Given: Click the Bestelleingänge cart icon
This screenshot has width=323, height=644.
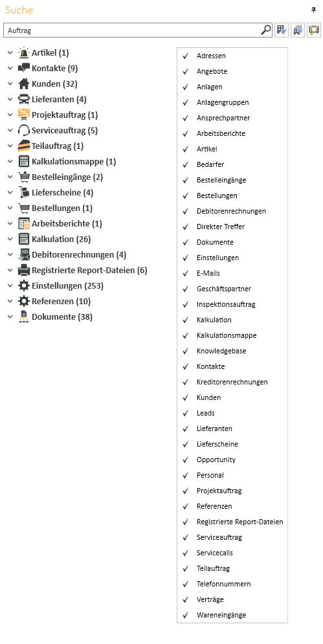Looking at the screenshot, I should 24,177.
